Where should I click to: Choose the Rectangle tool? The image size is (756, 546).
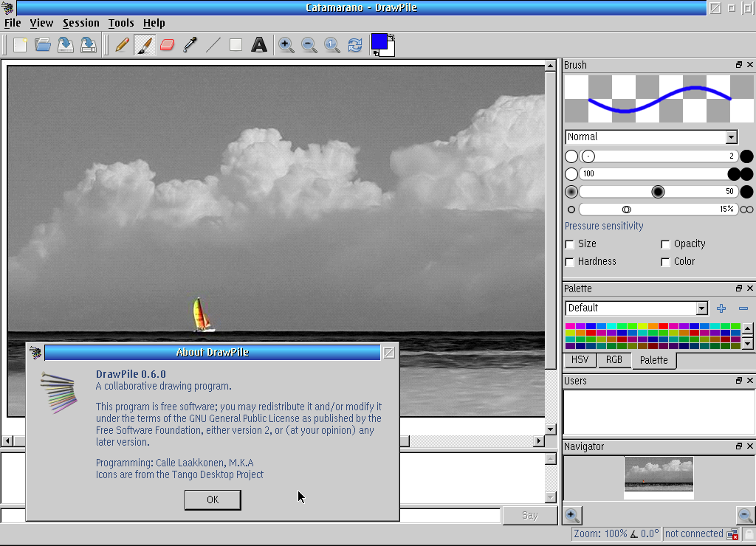point(236,45)
